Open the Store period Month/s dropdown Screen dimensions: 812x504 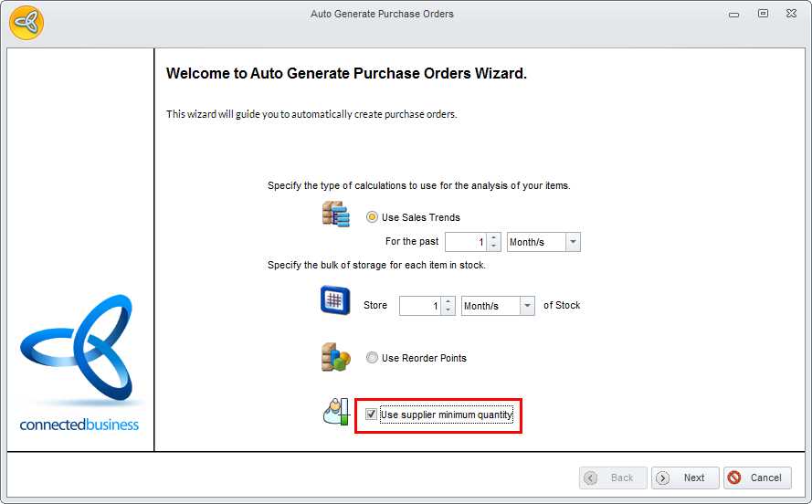(x=527, y=306)
